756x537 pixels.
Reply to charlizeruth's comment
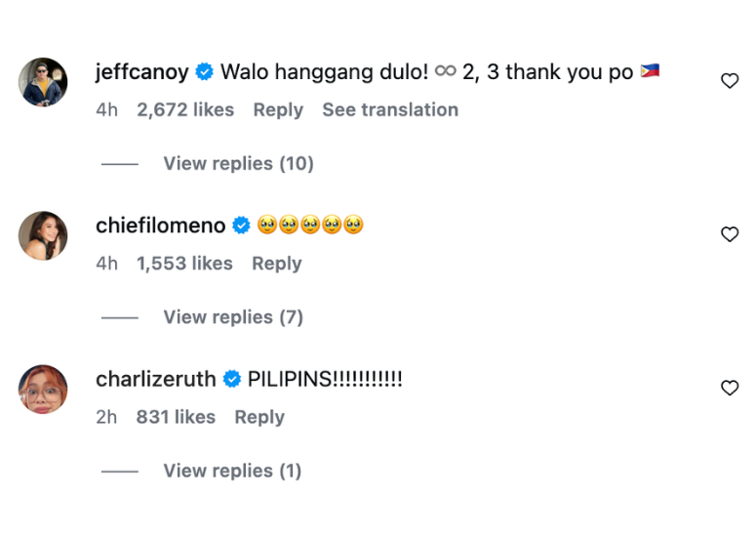pyautogui.click(x=259, y=417)
